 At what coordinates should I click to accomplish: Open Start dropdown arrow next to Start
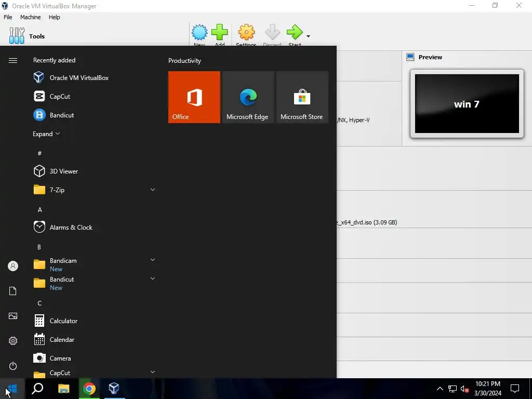(x=308, y=36)
